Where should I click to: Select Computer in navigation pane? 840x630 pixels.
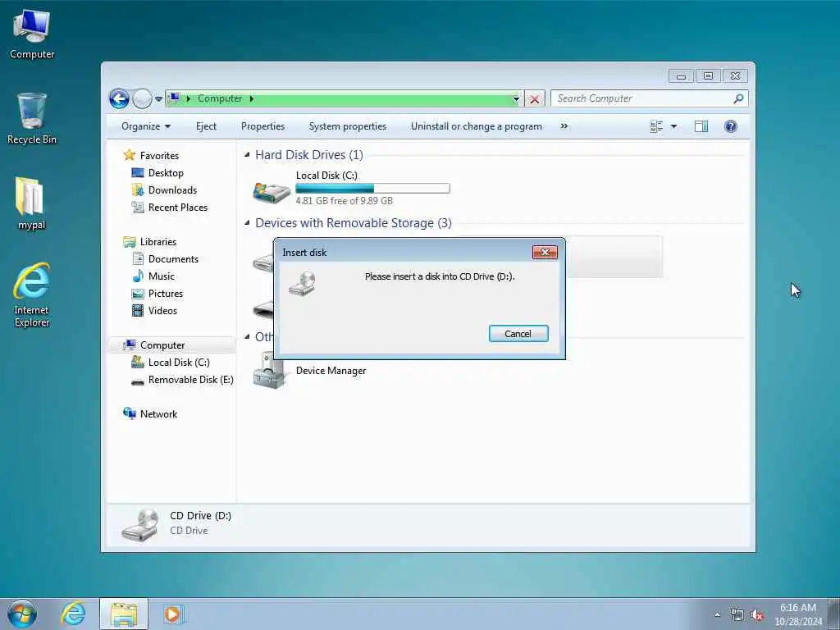pyautogui.click(x=162, y=345)
